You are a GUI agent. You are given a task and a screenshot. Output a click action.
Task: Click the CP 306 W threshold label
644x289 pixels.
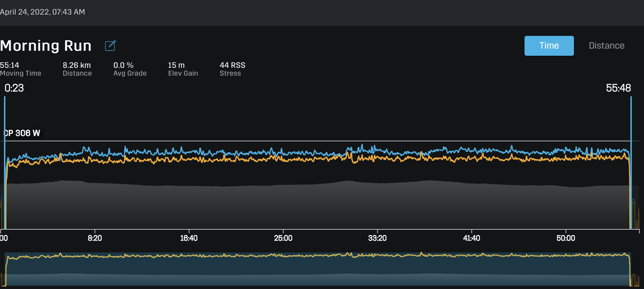[x=22, y=133]
